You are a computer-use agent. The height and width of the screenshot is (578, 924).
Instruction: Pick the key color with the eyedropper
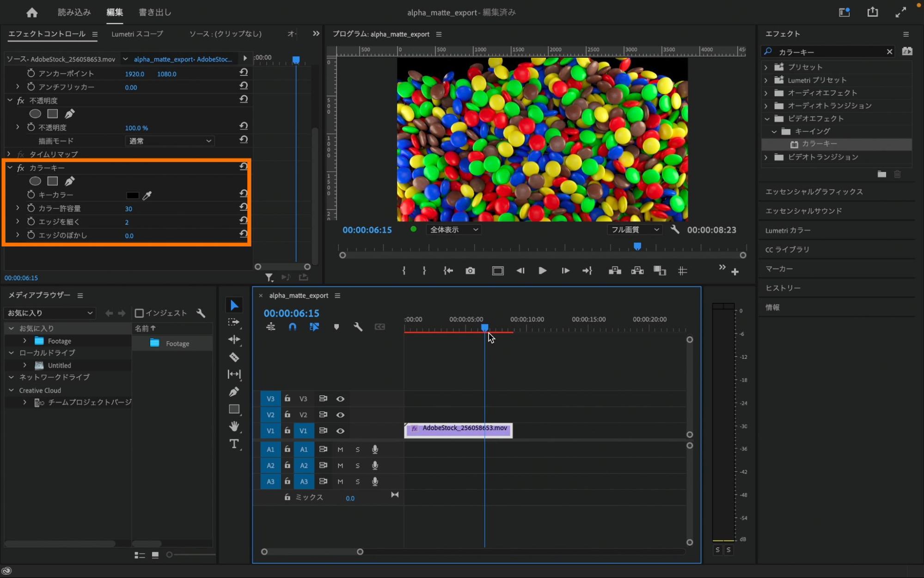(x=147, y=196)
